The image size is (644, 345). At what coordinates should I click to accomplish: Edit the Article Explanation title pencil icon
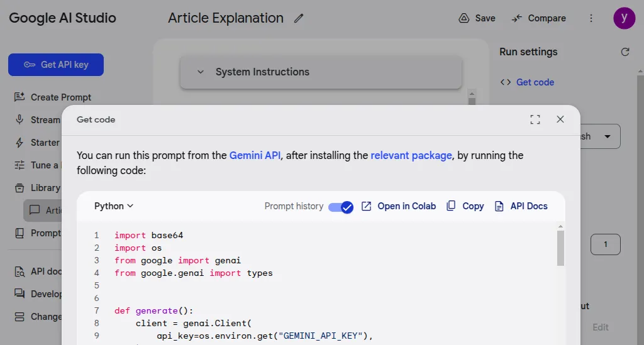tap(299, 18)
